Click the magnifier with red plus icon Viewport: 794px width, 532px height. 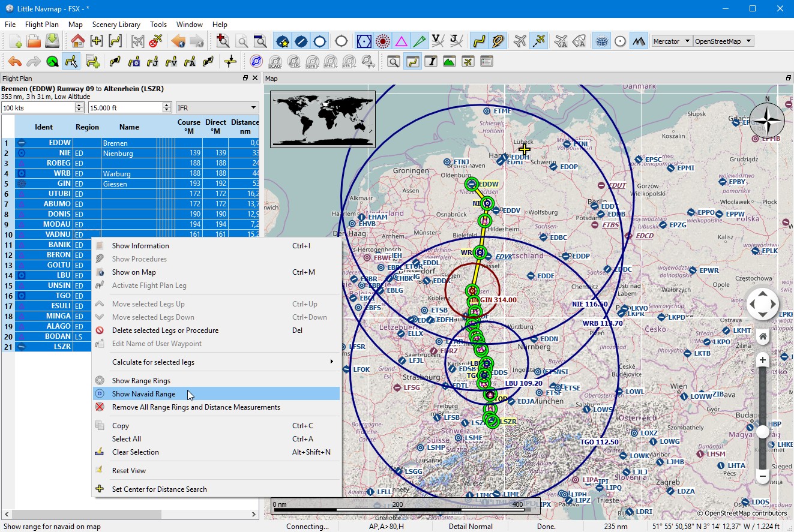(223, 41)
